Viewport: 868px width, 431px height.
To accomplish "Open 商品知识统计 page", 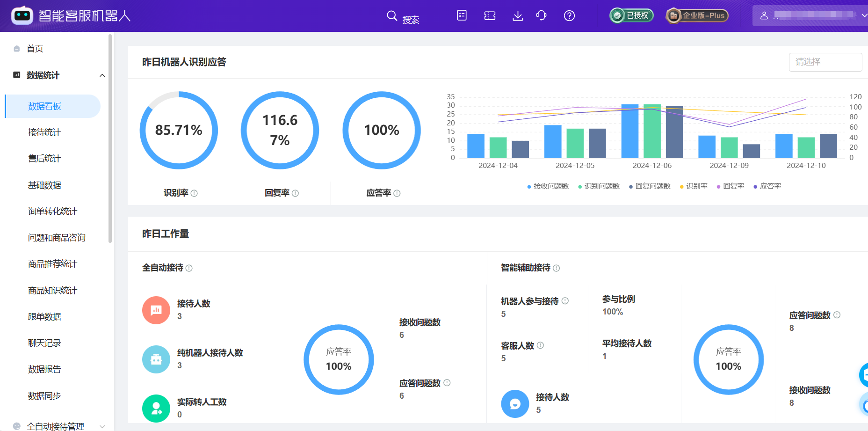I will (x=52, y=291).
